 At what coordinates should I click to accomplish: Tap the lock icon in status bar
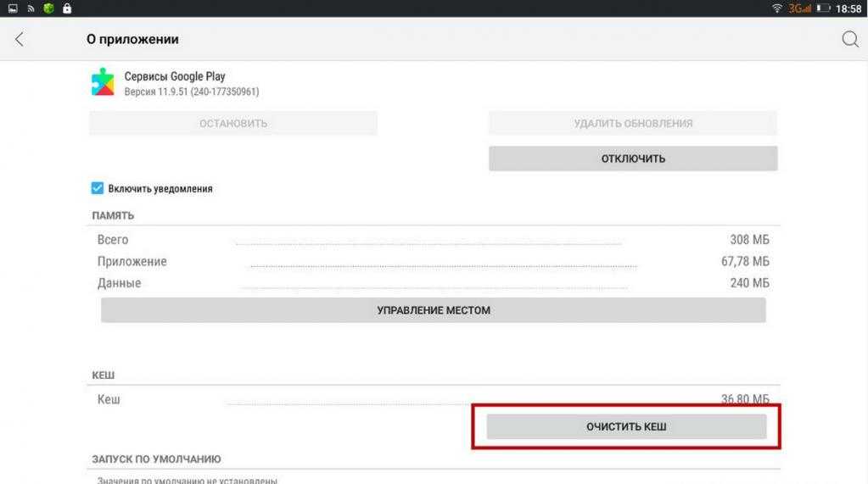[67, 8]
